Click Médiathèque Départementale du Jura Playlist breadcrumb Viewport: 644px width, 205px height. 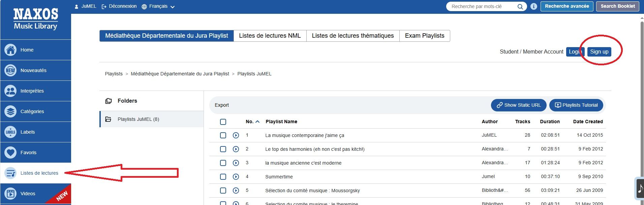180,74
